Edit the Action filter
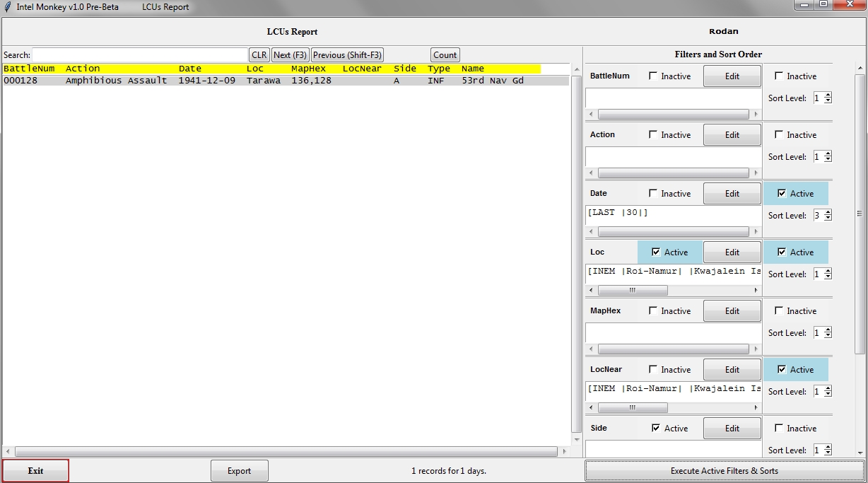 click(x=732, y=135)
